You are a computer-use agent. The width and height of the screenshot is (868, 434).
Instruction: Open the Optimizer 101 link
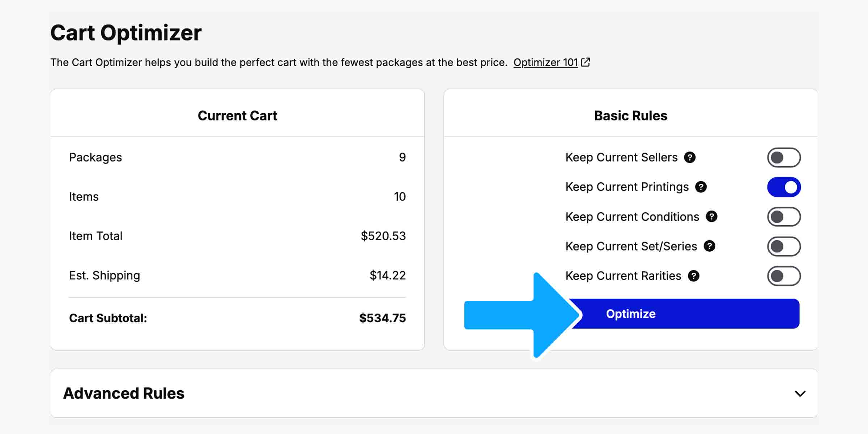545,63
